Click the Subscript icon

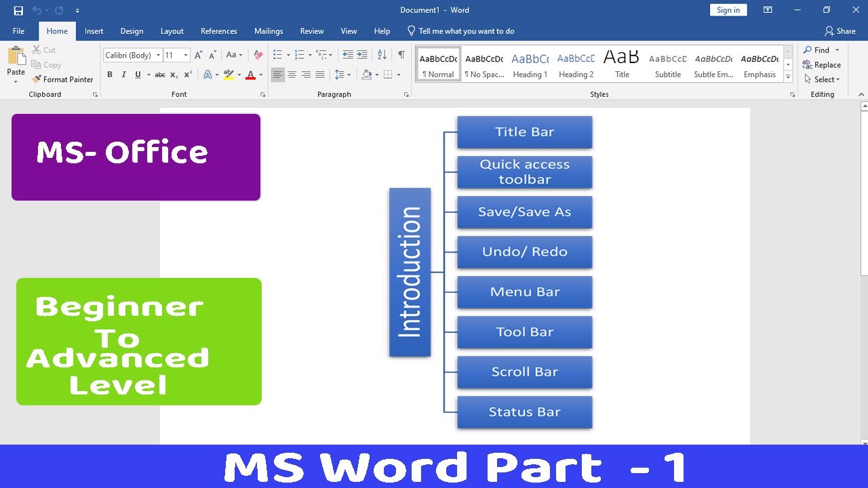(x=174, y=75)
